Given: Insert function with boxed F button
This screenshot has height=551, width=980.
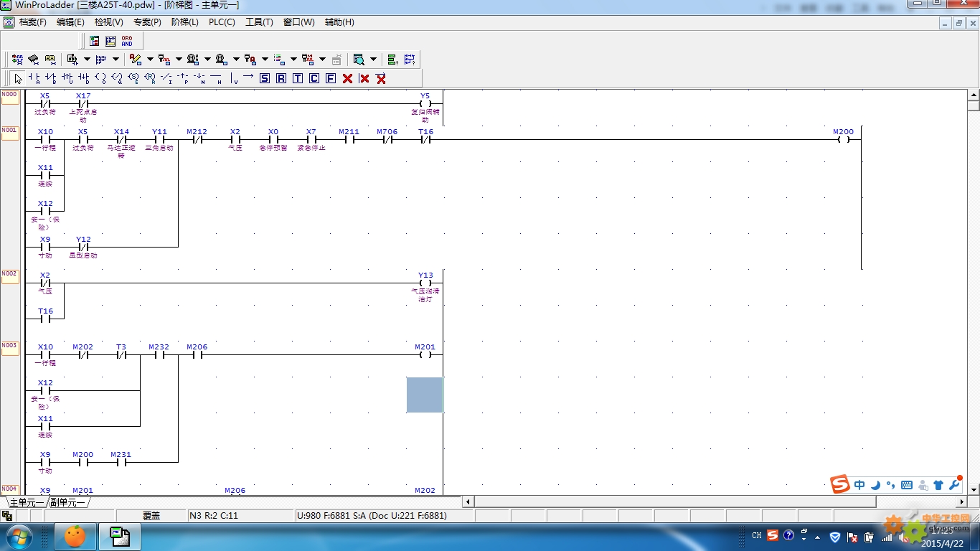Looking at the screenshot, I should click(x=330, y=78).
